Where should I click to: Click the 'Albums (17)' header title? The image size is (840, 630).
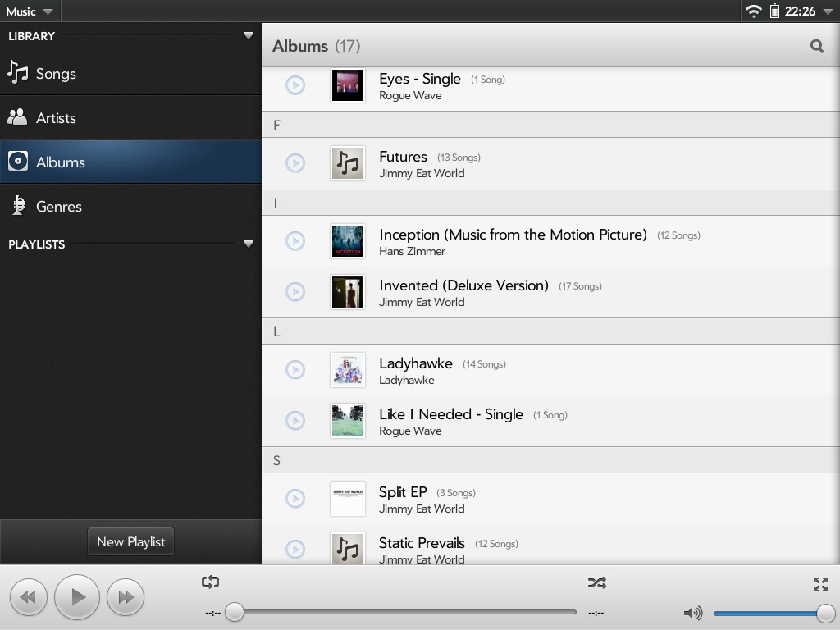316,46
